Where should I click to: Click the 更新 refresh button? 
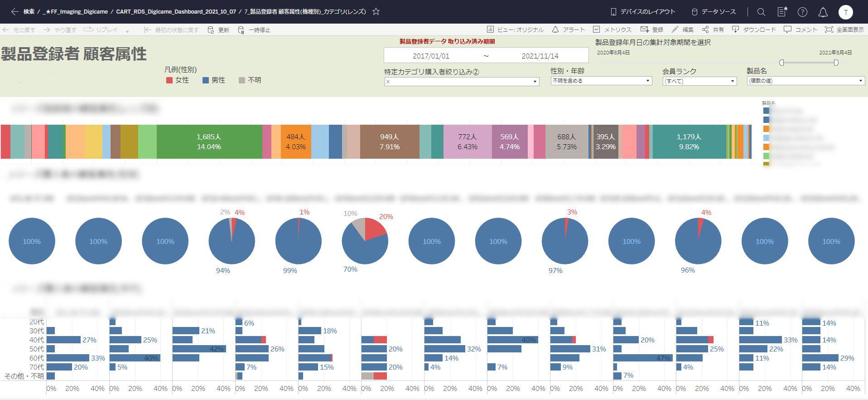coord(218,30)
